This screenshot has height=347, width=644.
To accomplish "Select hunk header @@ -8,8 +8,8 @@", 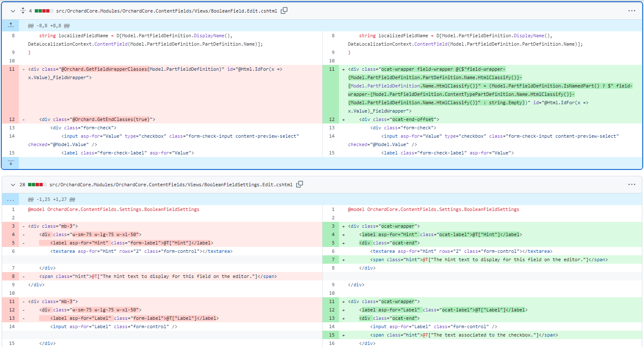I will click(49, 26).
